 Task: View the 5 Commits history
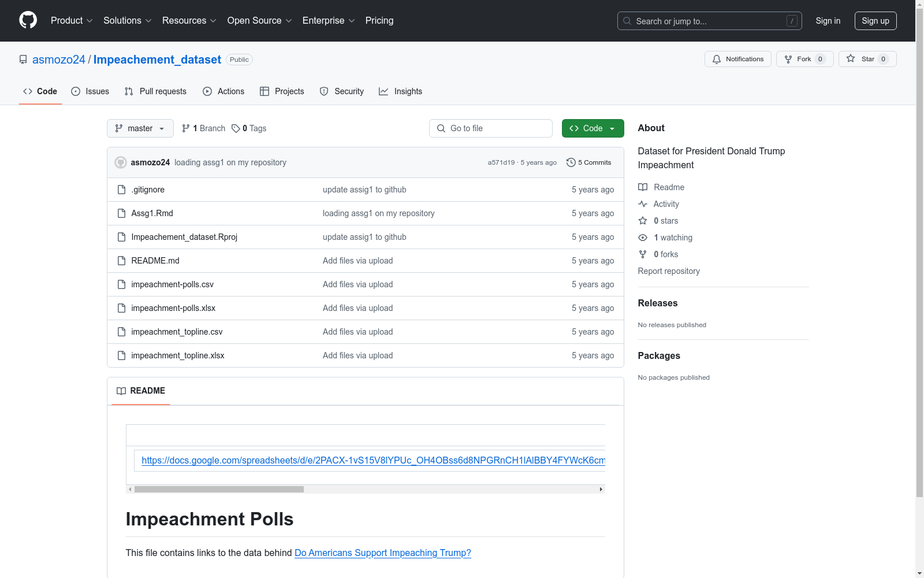(x=589, y=162)
